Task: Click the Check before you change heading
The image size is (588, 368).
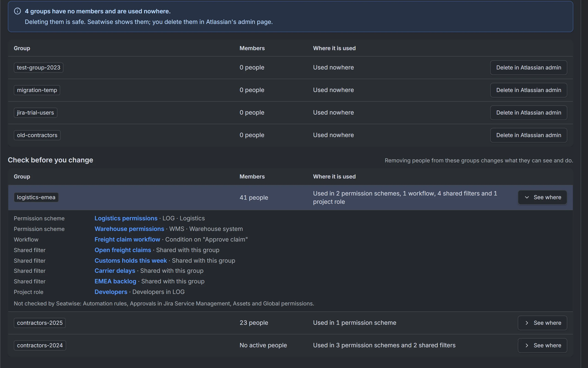Action: click(x=51, y=160)
